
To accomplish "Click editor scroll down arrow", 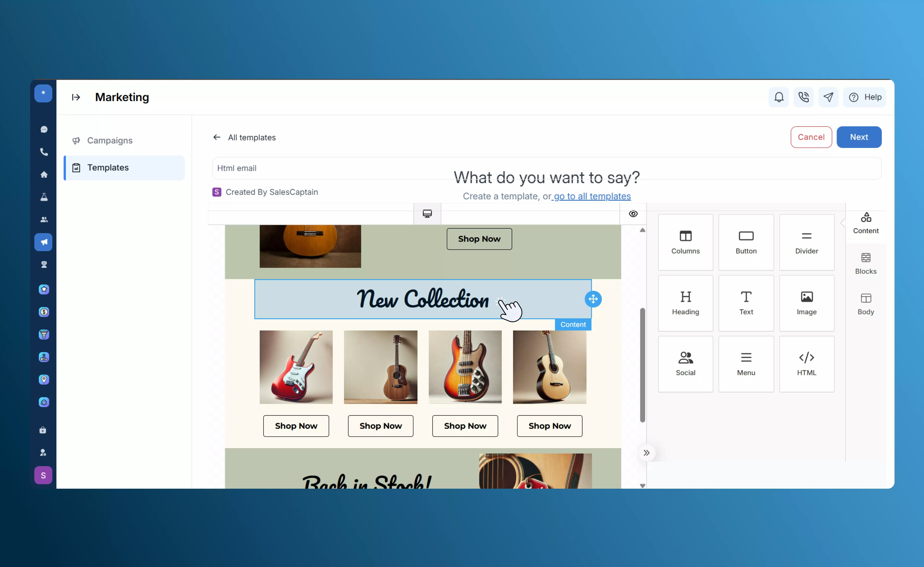I will tap(642, 486).
